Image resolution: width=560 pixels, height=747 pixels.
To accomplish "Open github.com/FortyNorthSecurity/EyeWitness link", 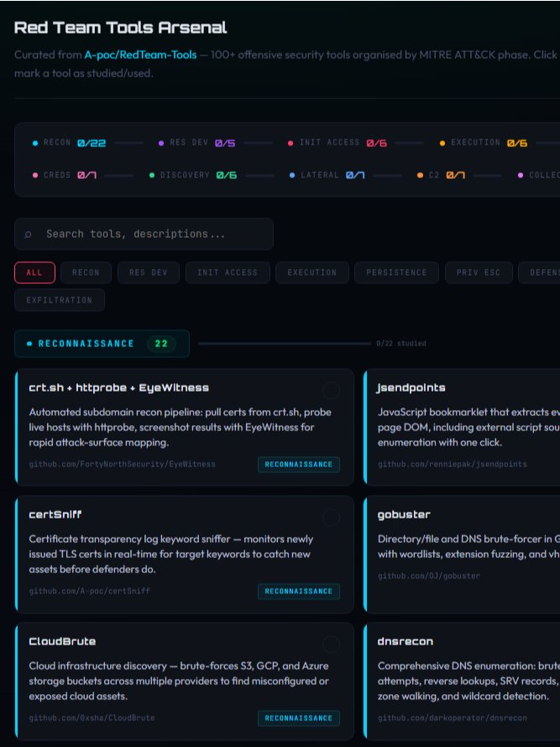I will [122, 464].
